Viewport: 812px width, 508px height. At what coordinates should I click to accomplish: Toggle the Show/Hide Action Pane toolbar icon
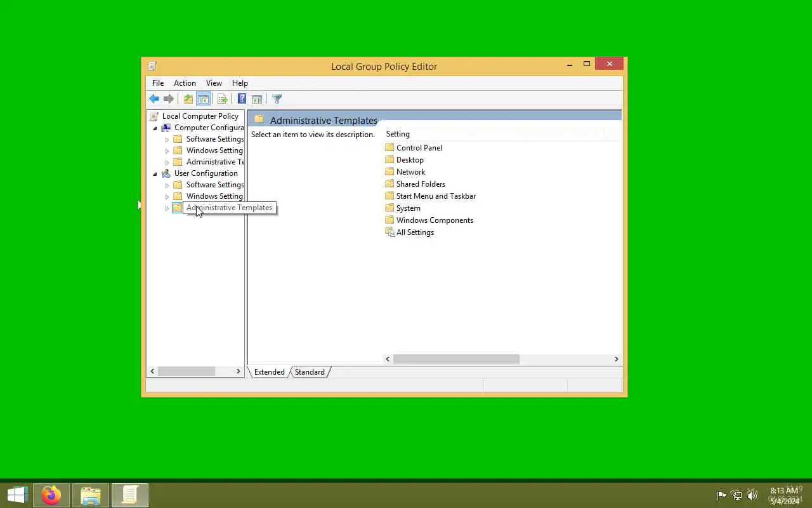click(257, 99)
